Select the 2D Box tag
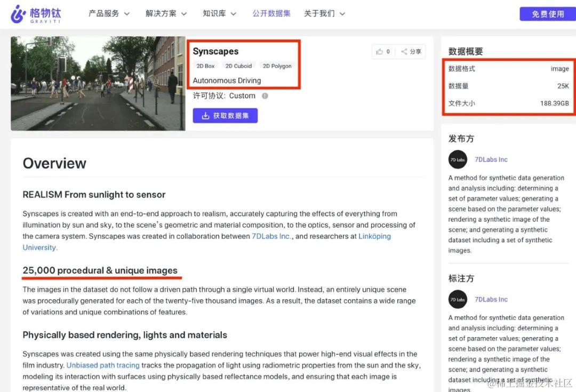 [205, 66]
